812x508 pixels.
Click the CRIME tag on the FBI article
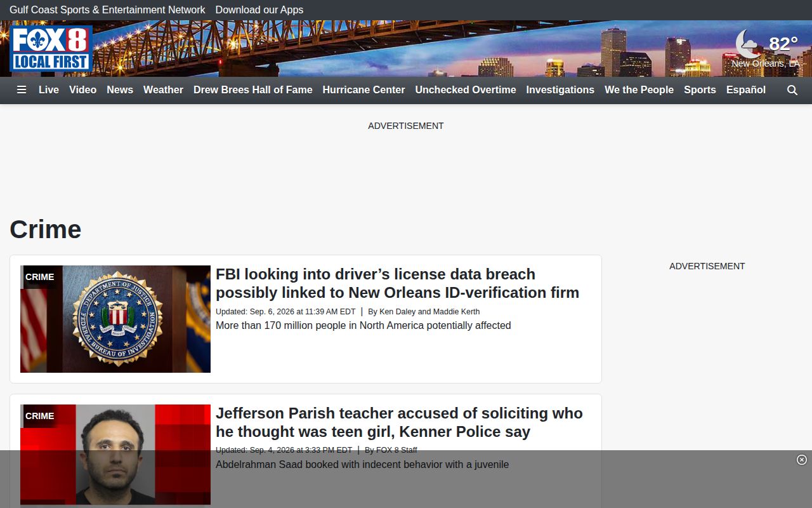(40, 277)
